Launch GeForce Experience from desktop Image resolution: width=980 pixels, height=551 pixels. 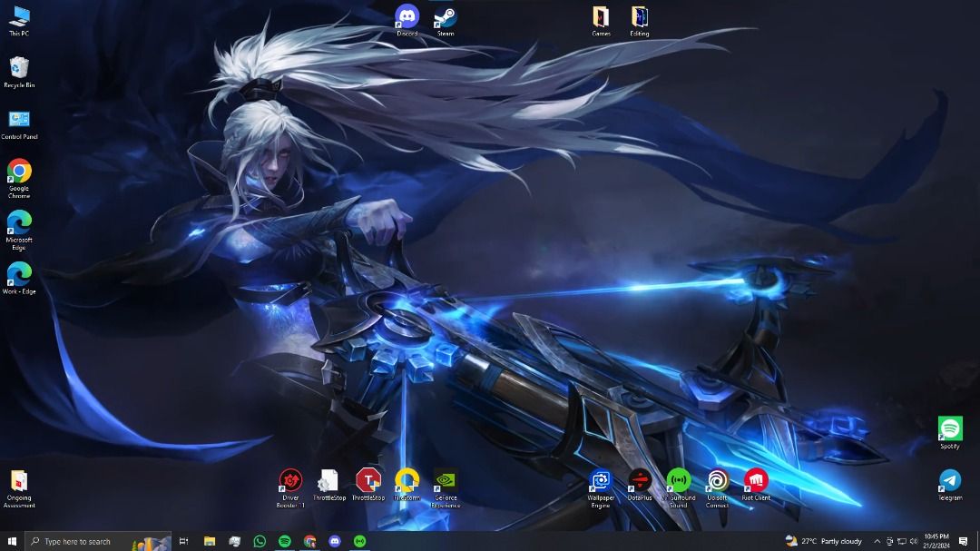click(x=445, y=487)
